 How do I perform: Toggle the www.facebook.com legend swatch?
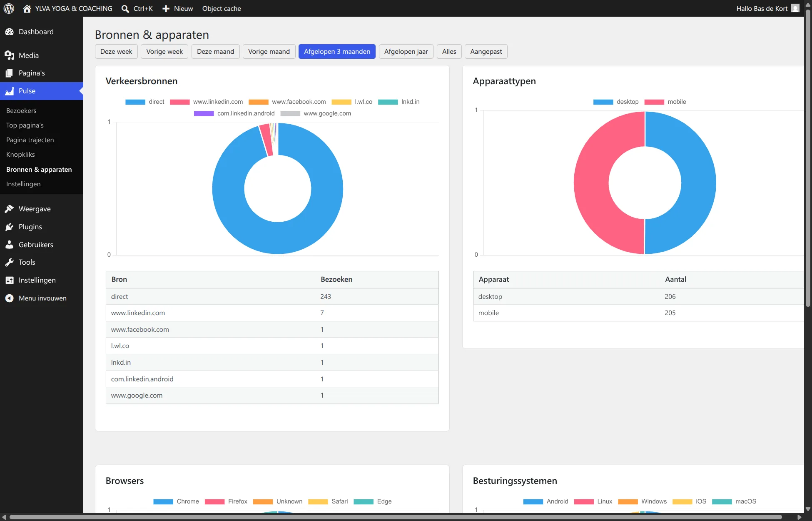tap(259, 102)
